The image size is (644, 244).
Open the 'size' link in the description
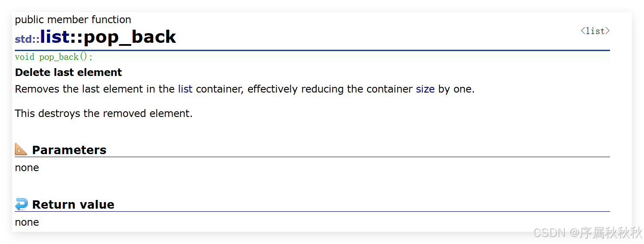pos(425,89)
